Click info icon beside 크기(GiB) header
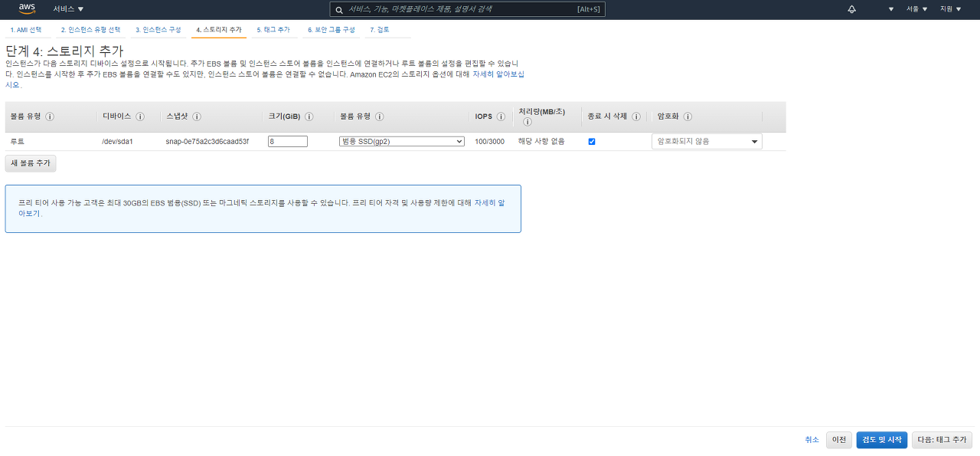 [309, 116]
